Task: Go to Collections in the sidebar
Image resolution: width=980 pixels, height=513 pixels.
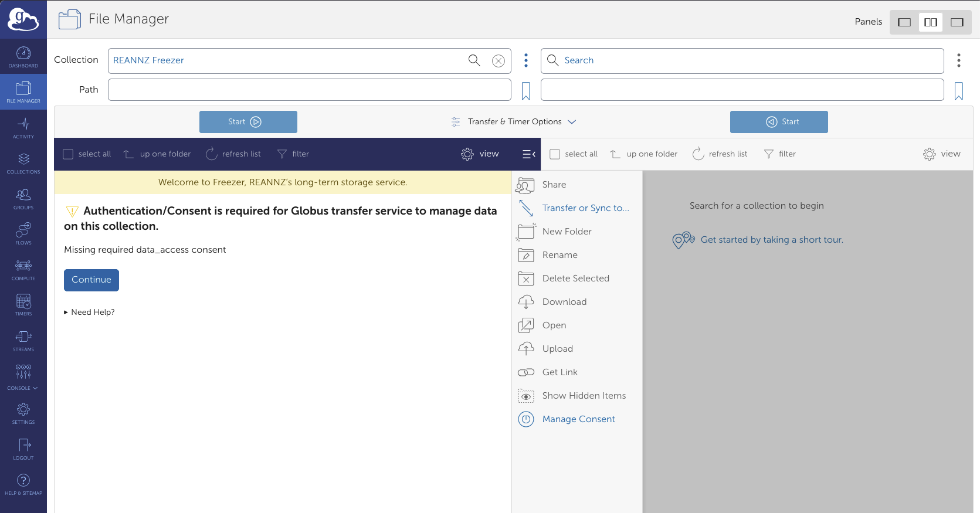Action: pyautogui.click(x=23, y=163)
